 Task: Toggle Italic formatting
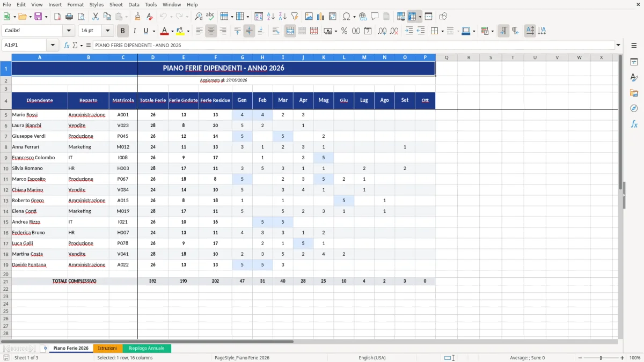coord(135,31)
